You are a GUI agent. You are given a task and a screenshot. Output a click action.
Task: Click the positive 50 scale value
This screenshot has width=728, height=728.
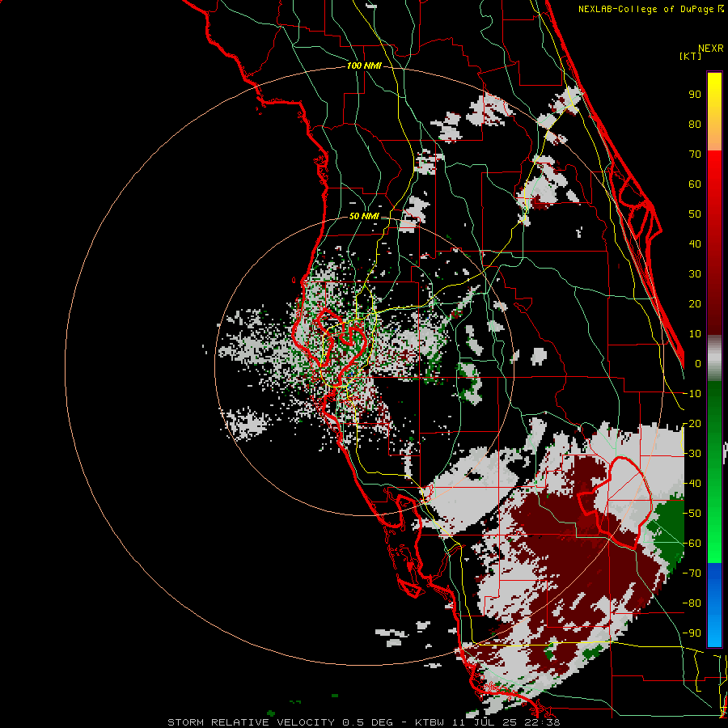pyautogui.click(x=695, y=214)
